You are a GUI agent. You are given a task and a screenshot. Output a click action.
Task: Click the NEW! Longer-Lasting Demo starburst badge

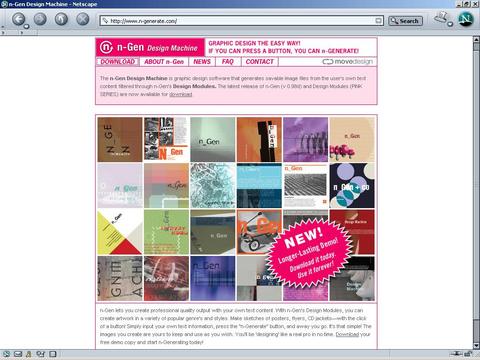click(310, 252)
